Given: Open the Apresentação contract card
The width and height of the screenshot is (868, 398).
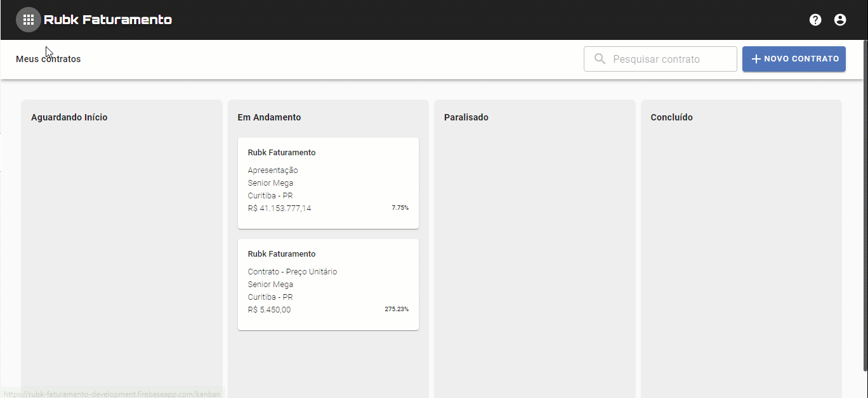Looking at the screenshot, I should point(328,183).
